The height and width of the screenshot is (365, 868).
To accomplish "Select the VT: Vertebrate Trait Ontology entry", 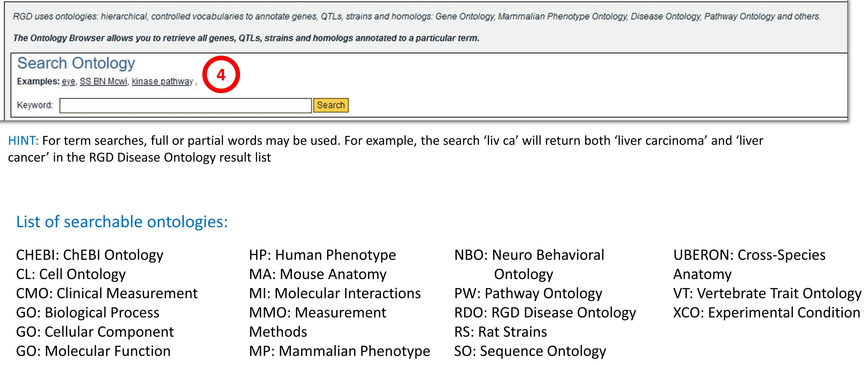I will click(x=767, y=294).
